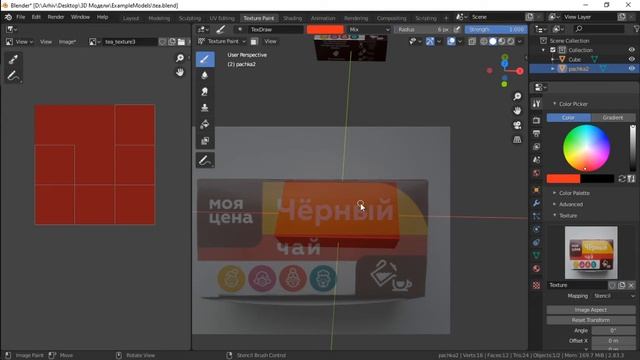Open the Texture Paint mode dropdown
The width and height of the screenshot is (640, 360).
222,41
